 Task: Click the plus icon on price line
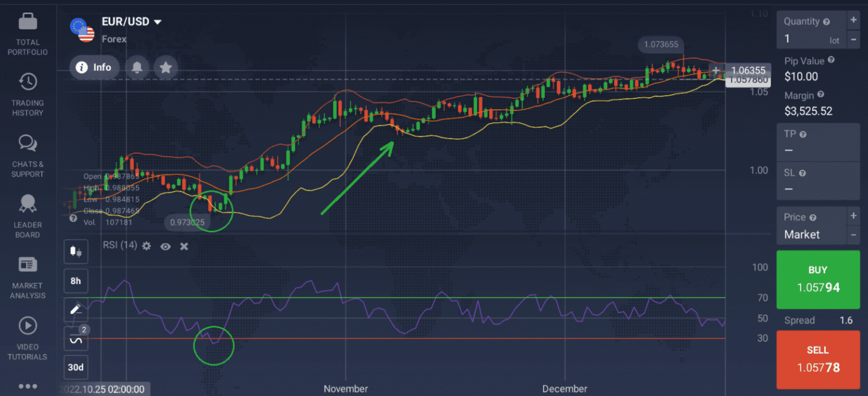coord(716,71)
